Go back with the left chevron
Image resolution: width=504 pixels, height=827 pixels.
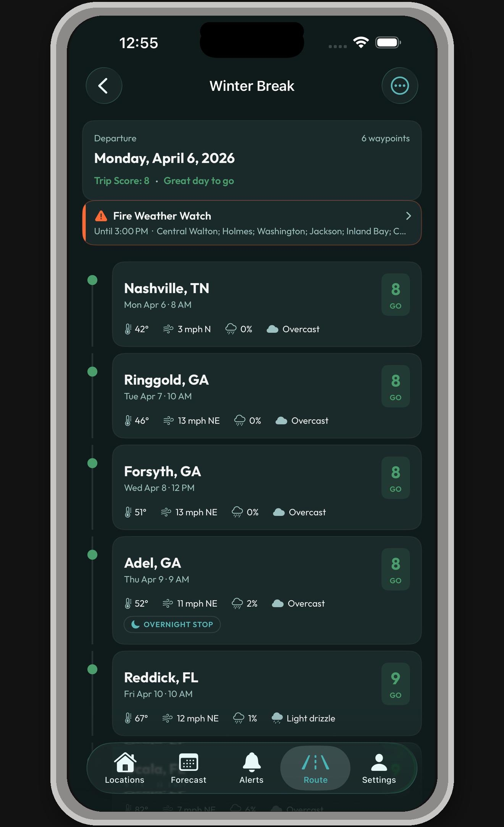tap(103, 86)
